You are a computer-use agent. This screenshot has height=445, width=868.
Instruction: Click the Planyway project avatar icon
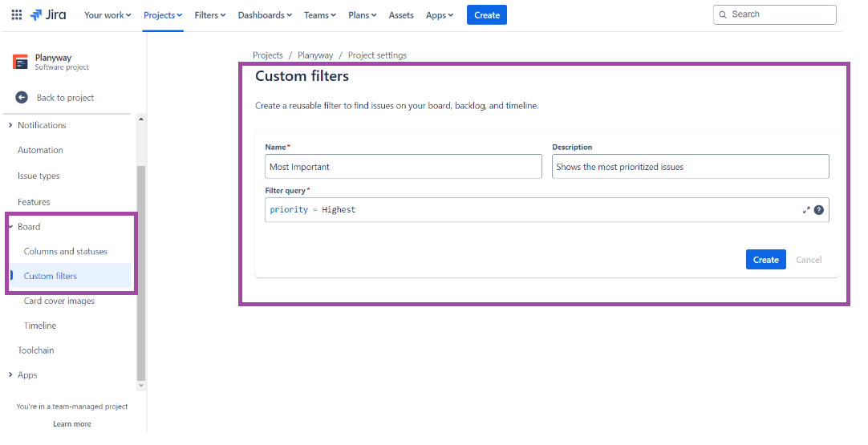[x=21, y=62]
